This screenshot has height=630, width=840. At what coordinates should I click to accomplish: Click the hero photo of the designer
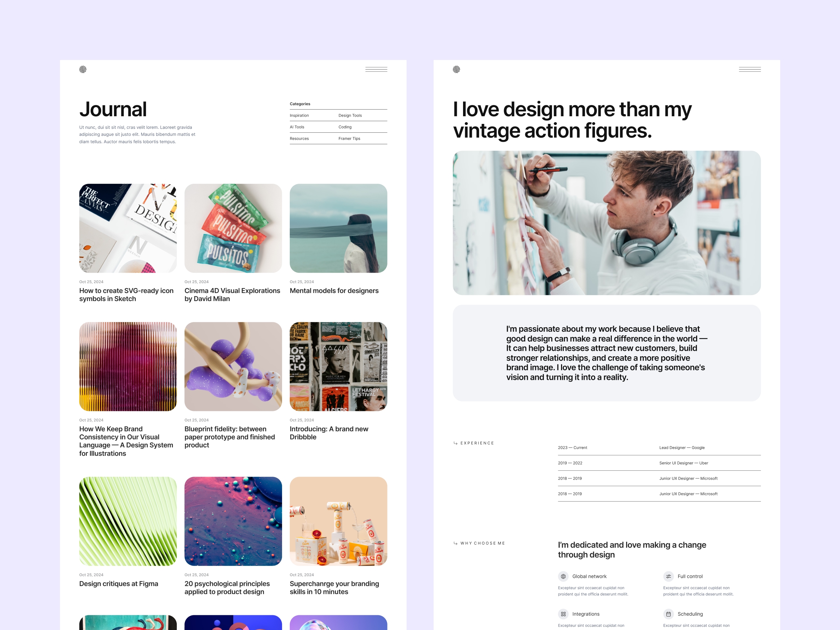pyautogui.click(x=607, y=223)
